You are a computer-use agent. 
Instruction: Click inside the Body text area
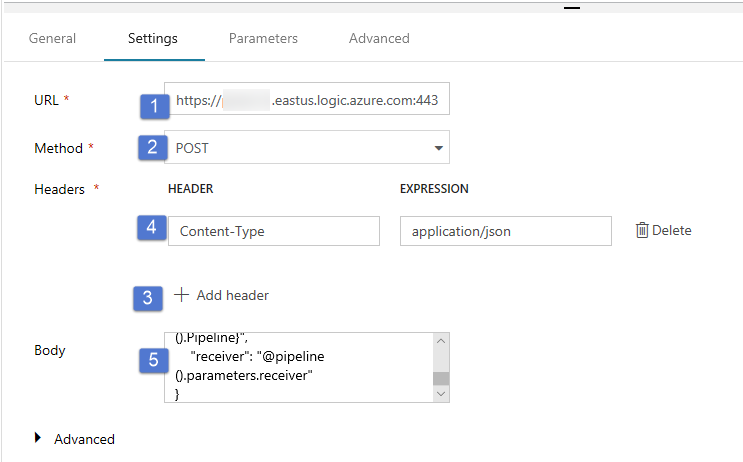click(x=298, y=367)
